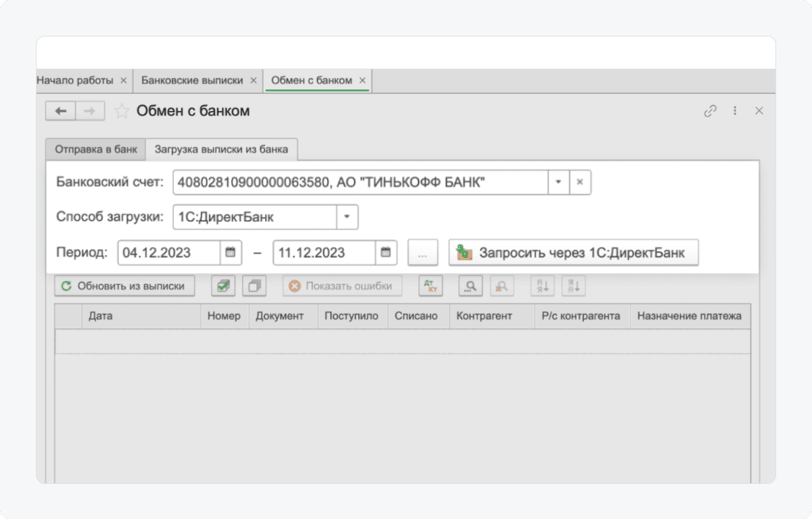This screenshot has width=812, height=519.
Task: Open calendar for start date 04.12.2023
Action: click(231, 253)
